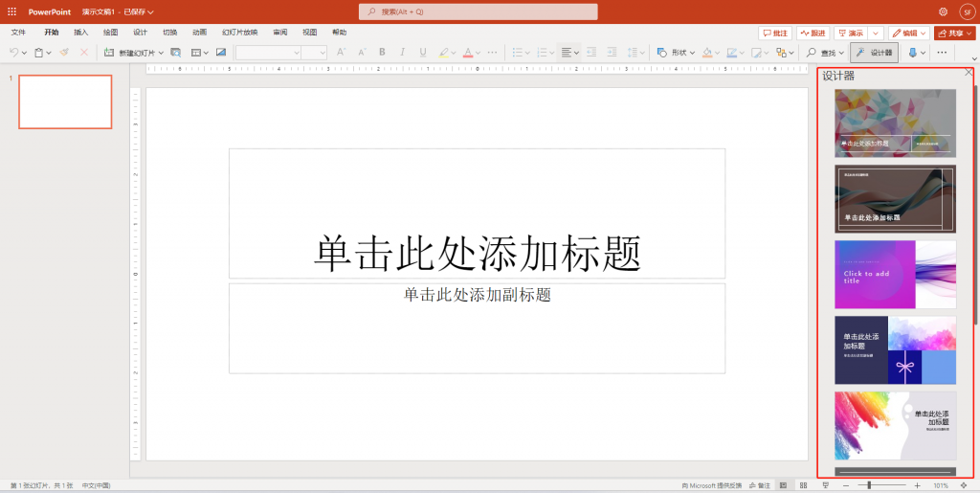Open reuse slides search icon
This screenshot has width=980, height=493.
(x=176, y=53)
